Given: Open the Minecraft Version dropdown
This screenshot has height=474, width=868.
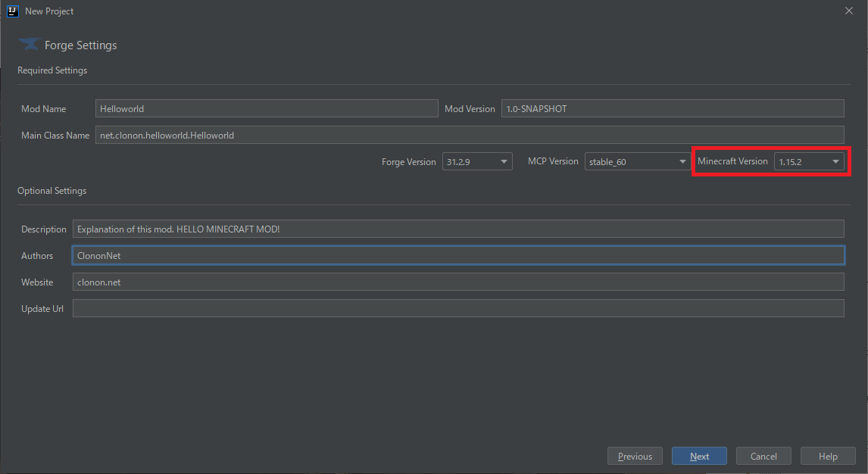Looking at the screenshot, I should coord(809,161).
